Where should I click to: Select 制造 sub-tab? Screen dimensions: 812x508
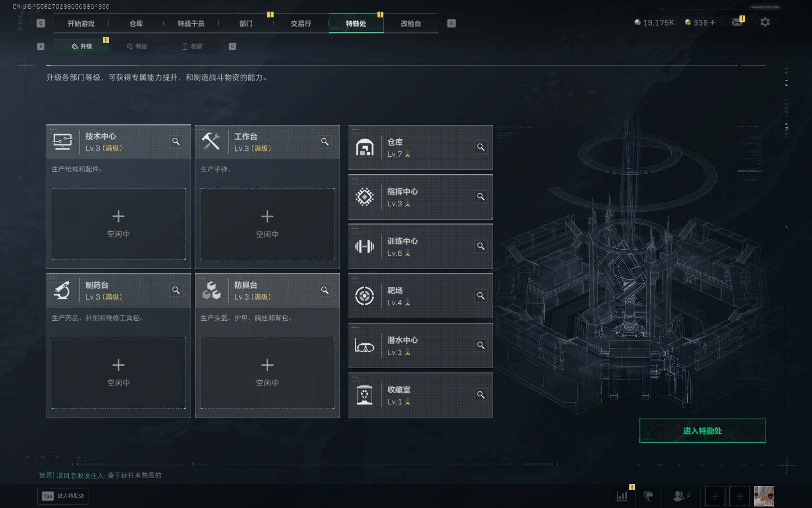[x=137, y=46]
